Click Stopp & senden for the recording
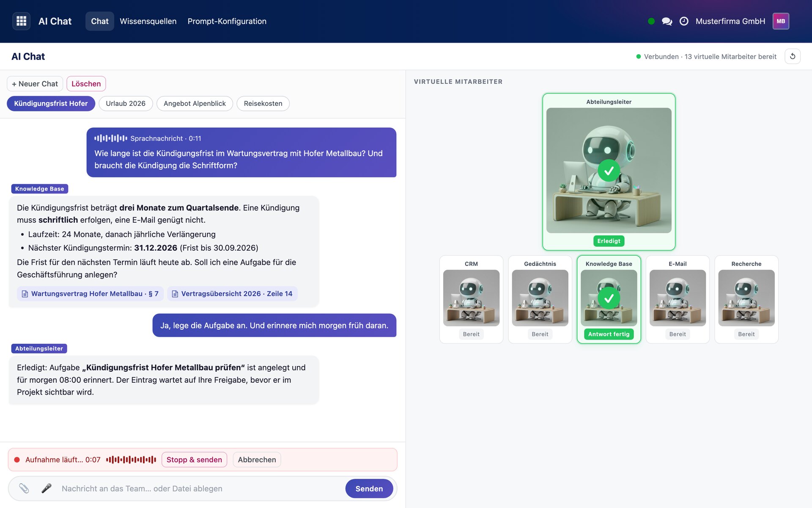The width and height of the screenshot is (812, 508). [194, 460]
